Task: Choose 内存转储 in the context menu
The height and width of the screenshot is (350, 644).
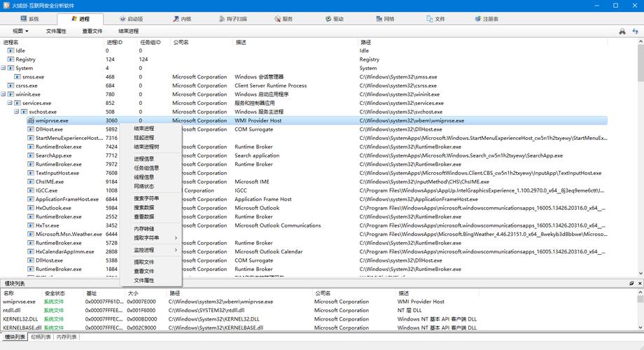Action: coord(143,228)
